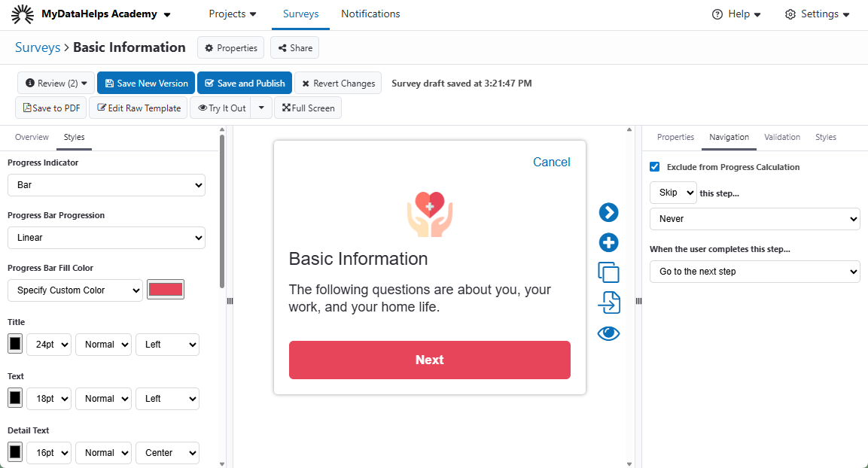Uncheck Exclude from Progress Calculation
868x468 pixels.
[655, 167]
